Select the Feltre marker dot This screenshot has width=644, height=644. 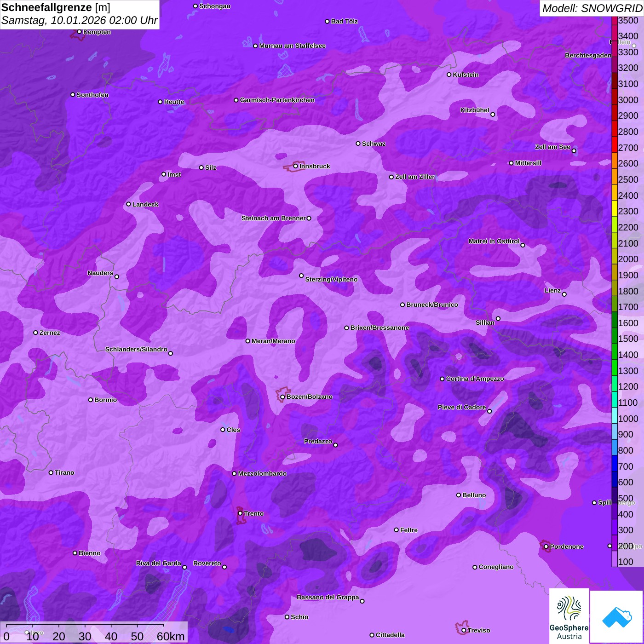[396, 530]
